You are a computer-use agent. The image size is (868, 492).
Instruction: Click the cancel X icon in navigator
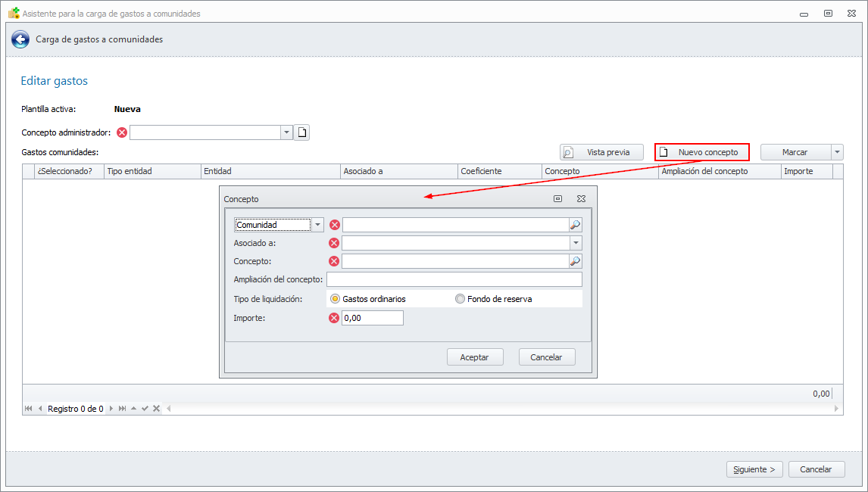157,409
